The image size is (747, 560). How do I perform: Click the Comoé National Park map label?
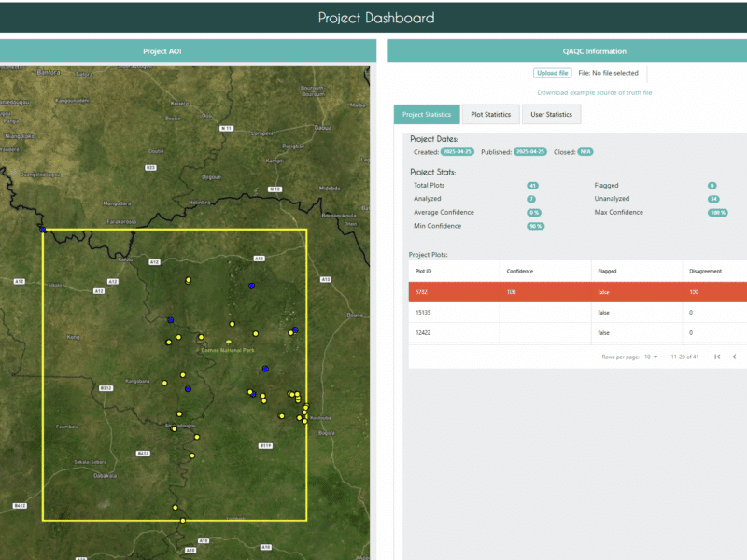228,350
